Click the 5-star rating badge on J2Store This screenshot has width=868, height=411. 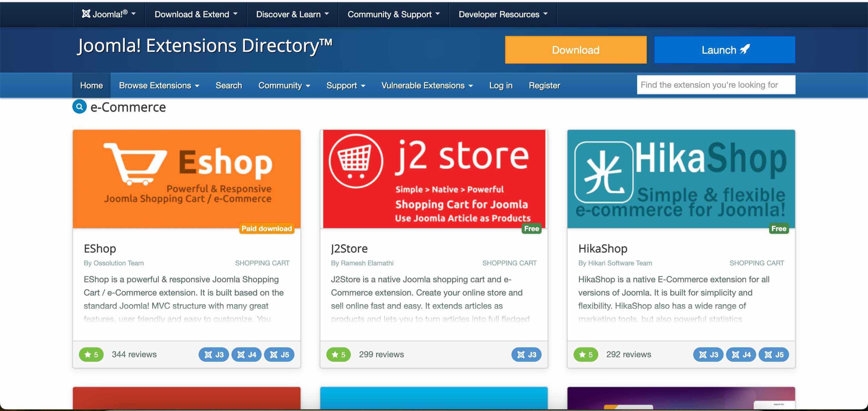coord(338,354)
